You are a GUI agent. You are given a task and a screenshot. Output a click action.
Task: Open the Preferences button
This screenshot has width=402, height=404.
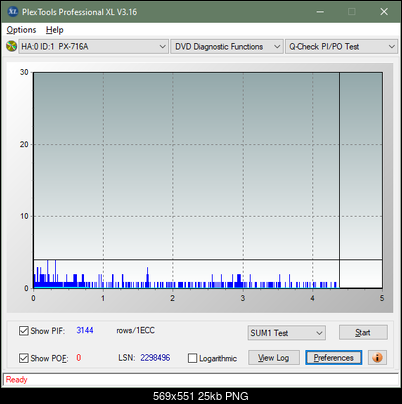click(x=334, y=358)
